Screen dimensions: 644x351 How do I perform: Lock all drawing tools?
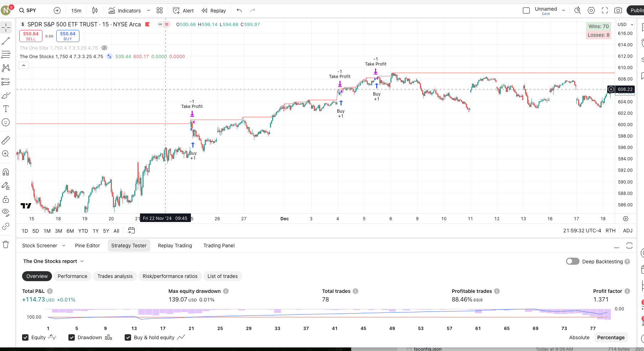[x=6, y=199]
